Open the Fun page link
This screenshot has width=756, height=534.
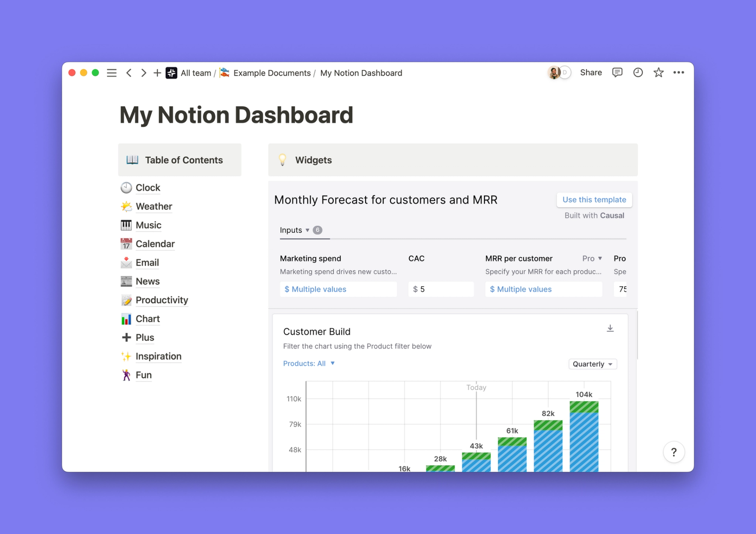click(x=144, y=375)
